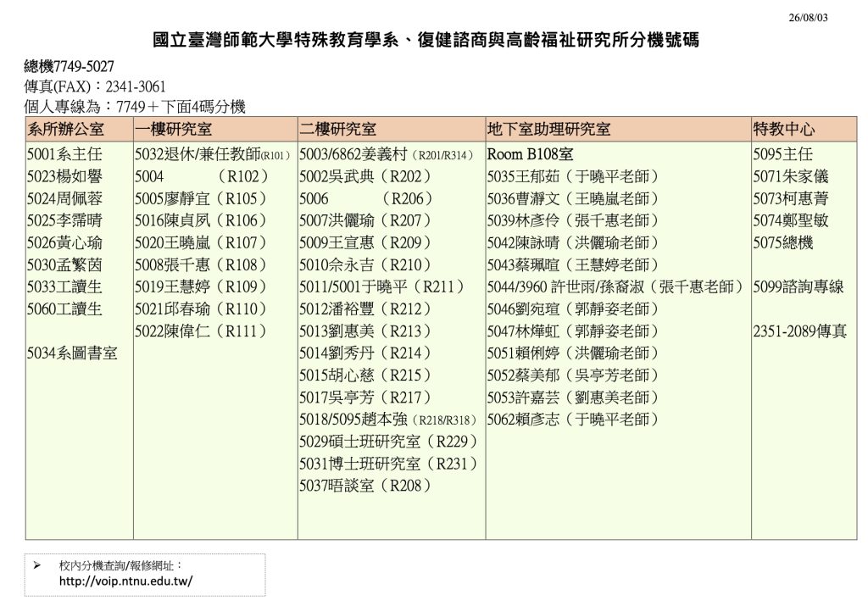
Task: Click the Room B108室 label
Action: click(x=530, y=154)
